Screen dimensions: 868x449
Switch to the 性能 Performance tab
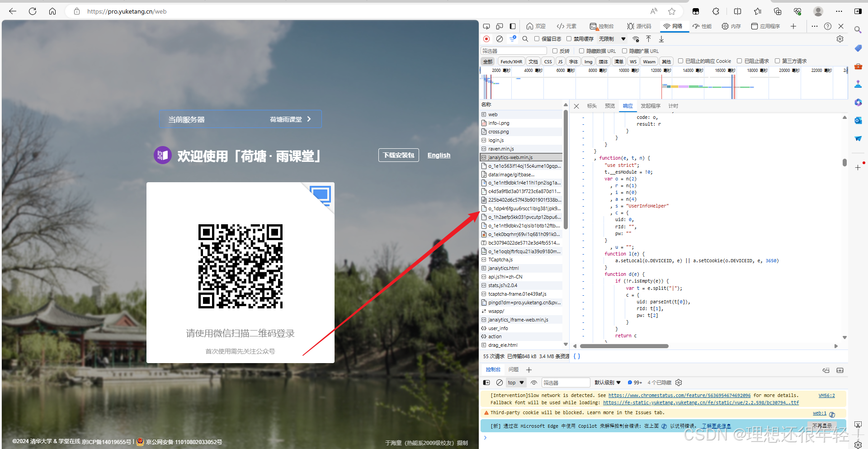tap(702, 26)
